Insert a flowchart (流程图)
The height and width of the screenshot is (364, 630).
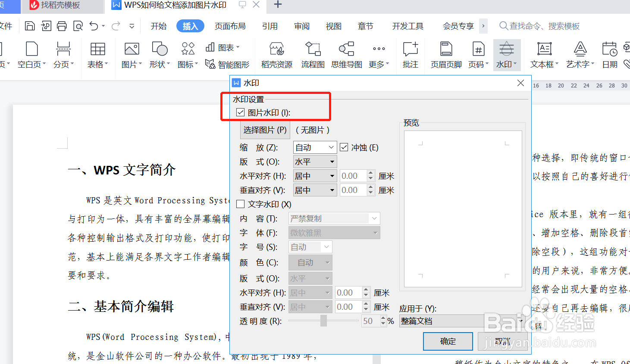click(313, 49)
